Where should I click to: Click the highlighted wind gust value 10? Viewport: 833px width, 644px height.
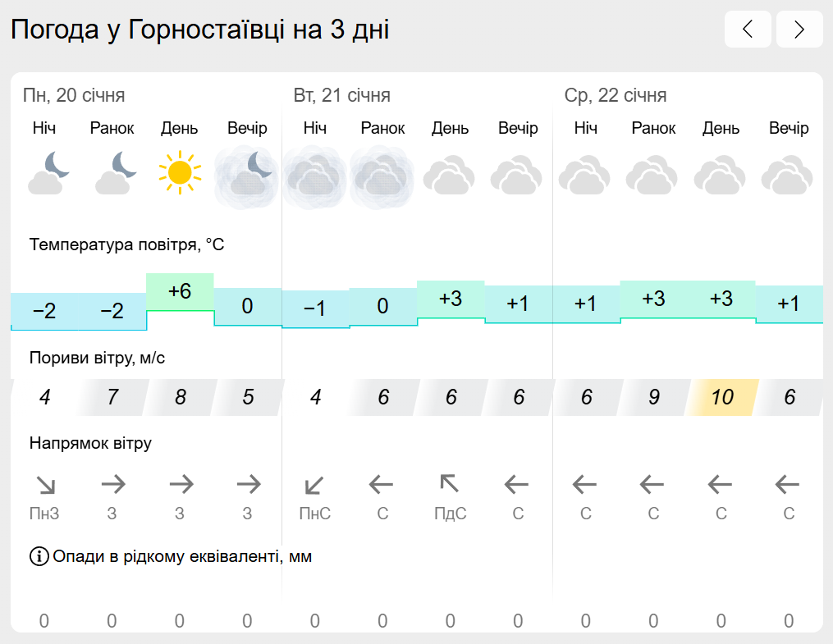[721, 398]
